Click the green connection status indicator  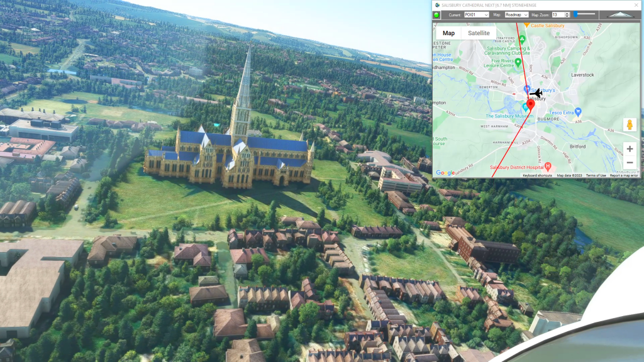tap(436, 14)
